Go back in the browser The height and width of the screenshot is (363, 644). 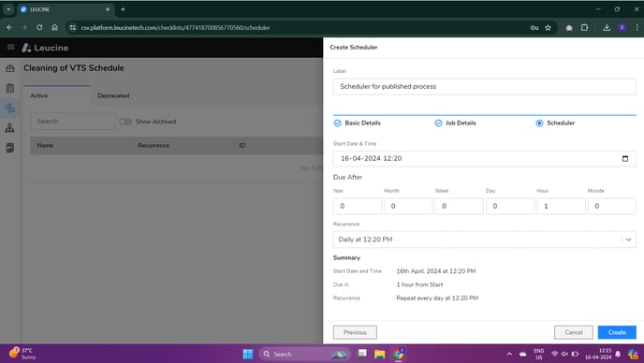pos(9,27)
